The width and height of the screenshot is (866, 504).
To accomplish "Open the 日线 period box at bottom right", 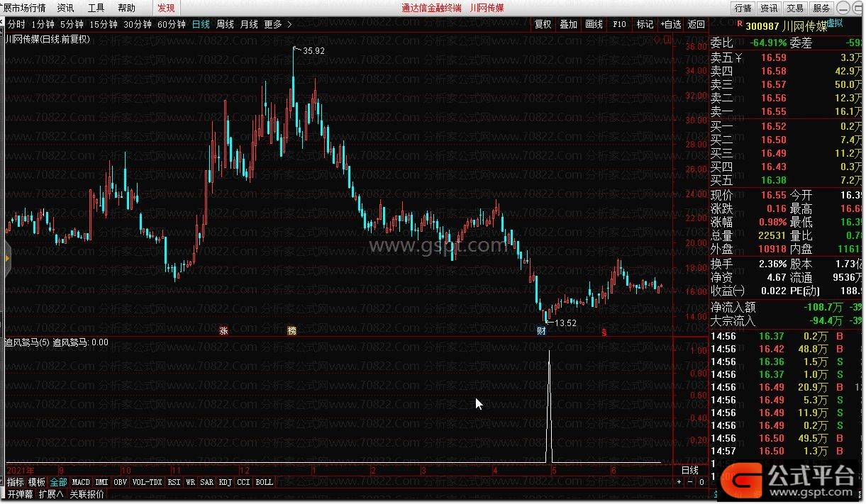I will point(690,470).
